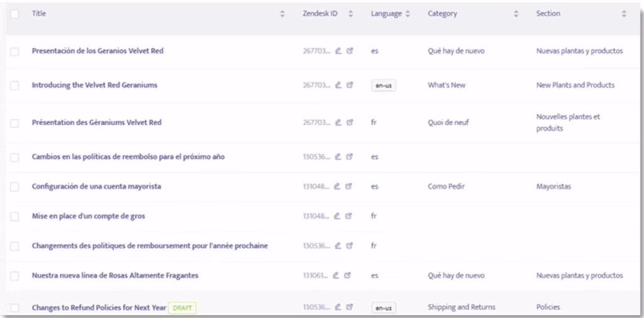Check the Presentación de los Geranios row
The image size is (644, 318).
(15, 52)
